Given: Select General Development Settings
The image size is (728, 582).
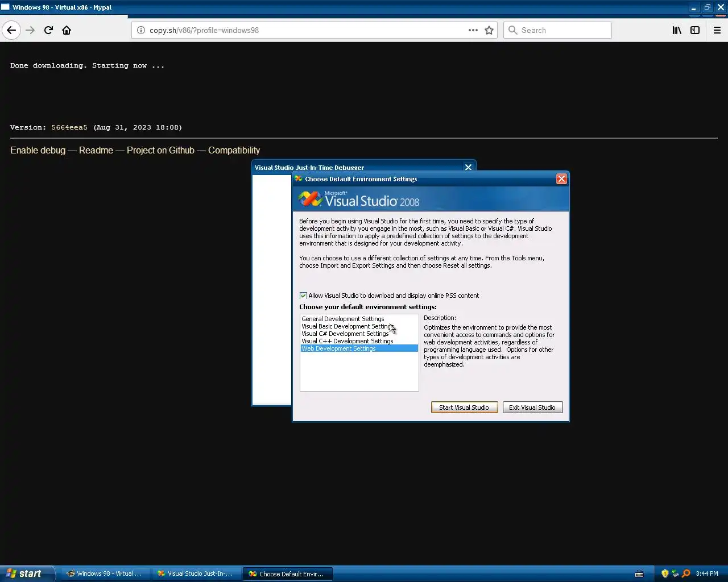Looking at the screenshot, I should (359, 319).
